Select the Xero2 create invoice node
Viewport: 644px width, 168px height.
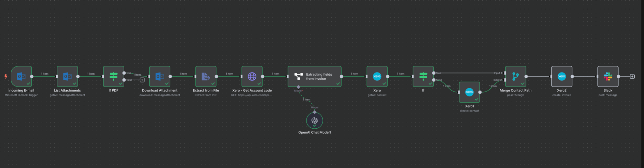(x=562, y=76)
